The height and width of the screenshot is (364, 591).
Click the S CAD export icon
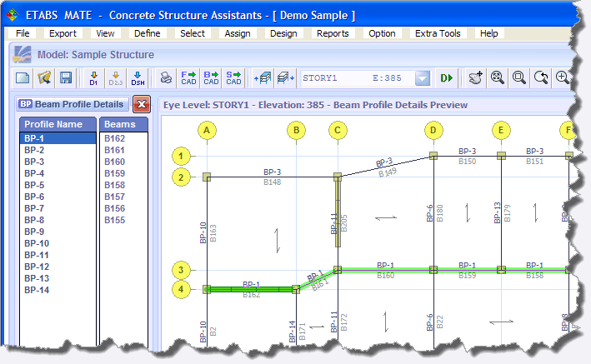tap(233, 77)
